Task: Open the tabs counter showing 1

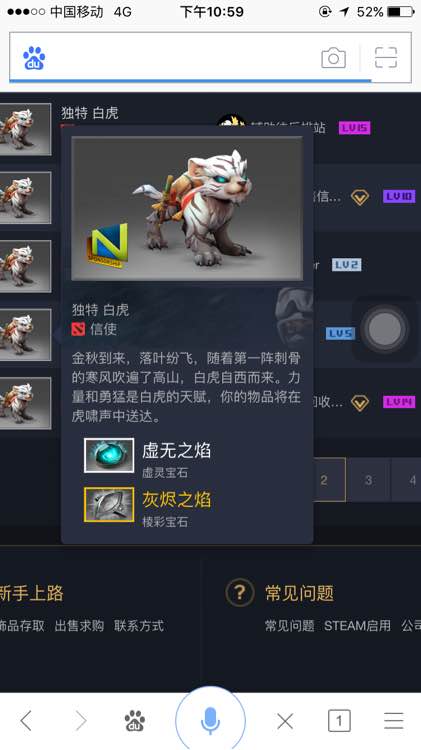Action: [x=339, y=721]
